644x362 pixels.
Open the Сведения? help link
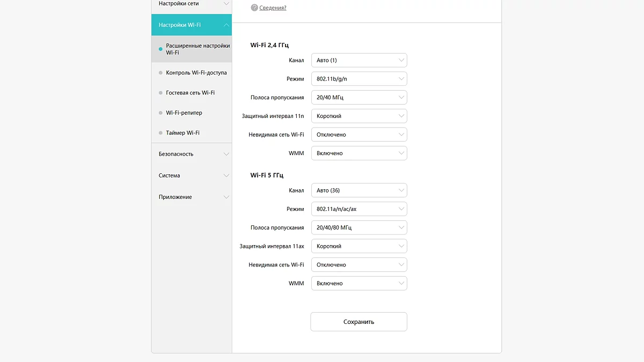click(273, 8)
